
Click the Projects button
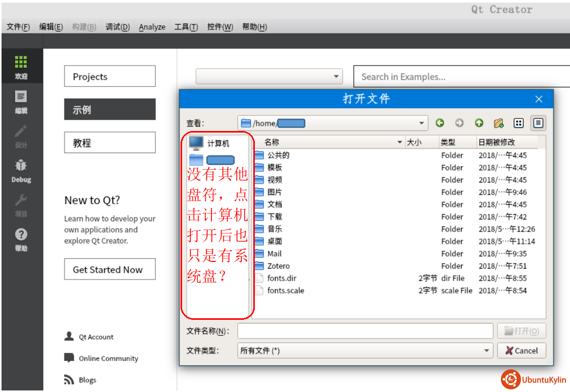[x=110, y=76]
